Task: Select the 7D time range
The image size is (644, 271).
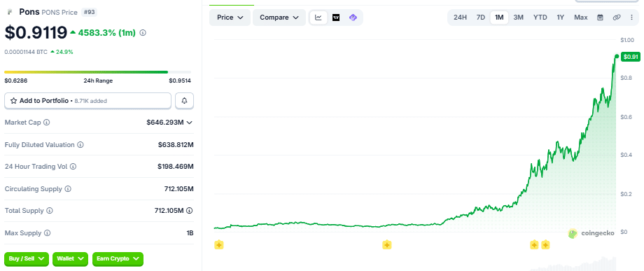Action: (x=480, y=18)
